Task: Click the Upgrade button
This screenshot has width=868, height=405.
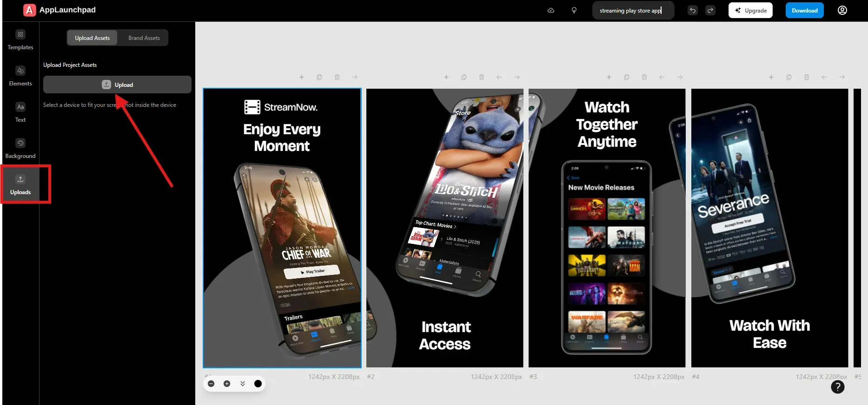Action: coord(750,10)
